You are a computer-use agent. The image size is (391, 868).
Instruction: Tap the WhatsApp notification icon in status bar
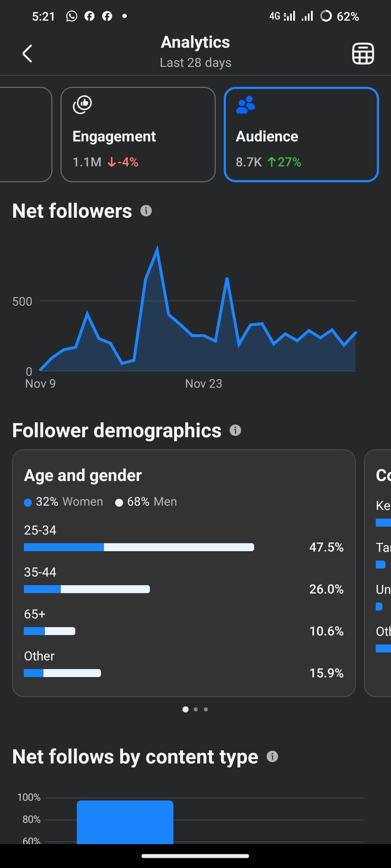click(72, 16)
